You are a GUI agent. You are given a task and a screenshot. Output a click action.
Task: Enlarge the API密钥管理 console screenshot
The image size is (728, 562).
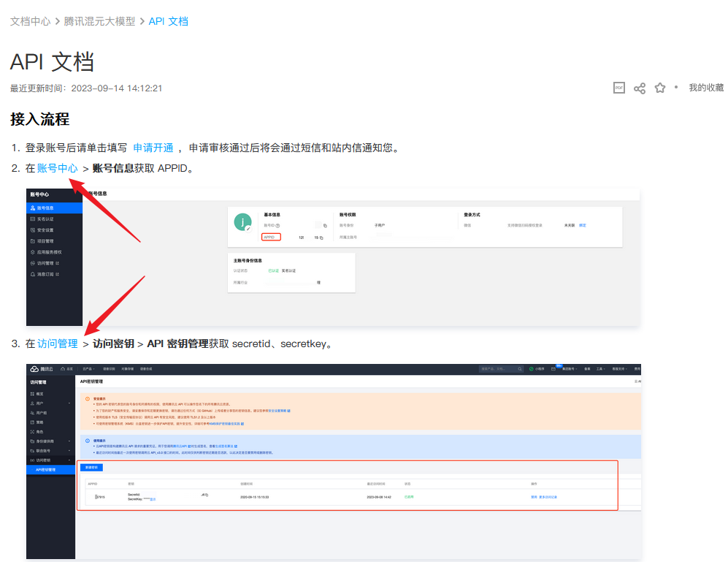point(334,461)
